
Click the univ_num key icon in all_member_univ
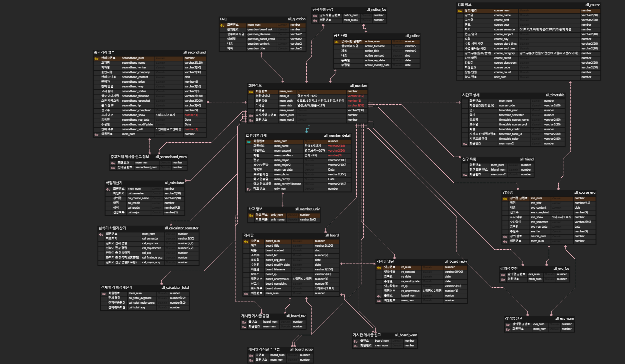[x=251, y=215]
